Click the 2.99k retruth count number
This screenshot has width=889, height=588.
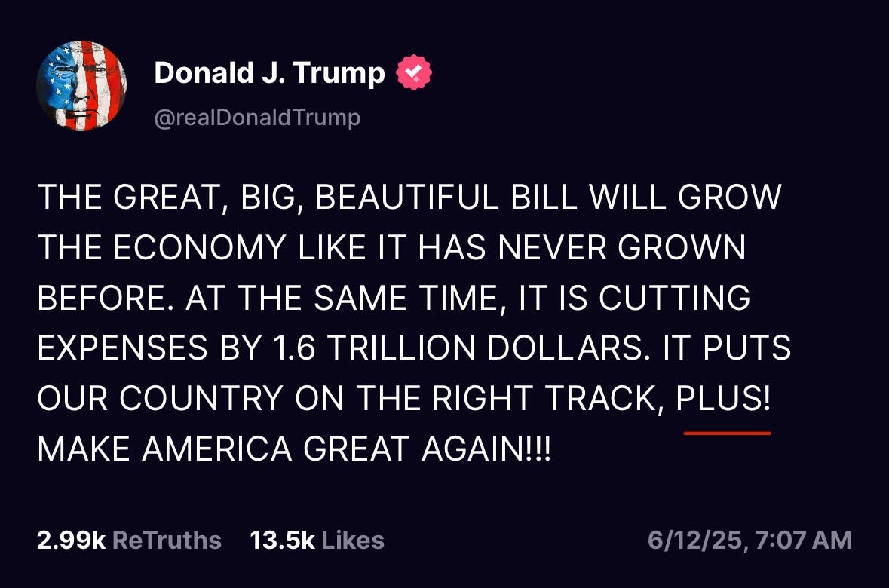tap(70, 540)
